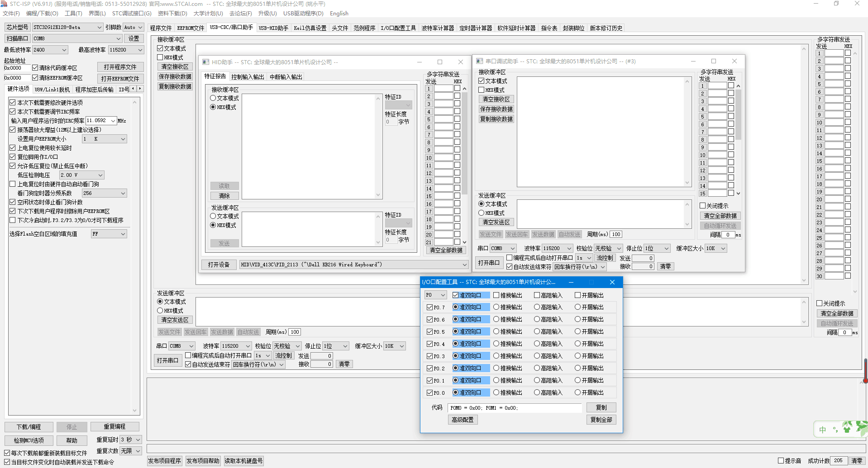The width and height of the screenshot is (868, 468).
Task: Click the 复制全部 button in I/O tool
Action: pos(601,420)
